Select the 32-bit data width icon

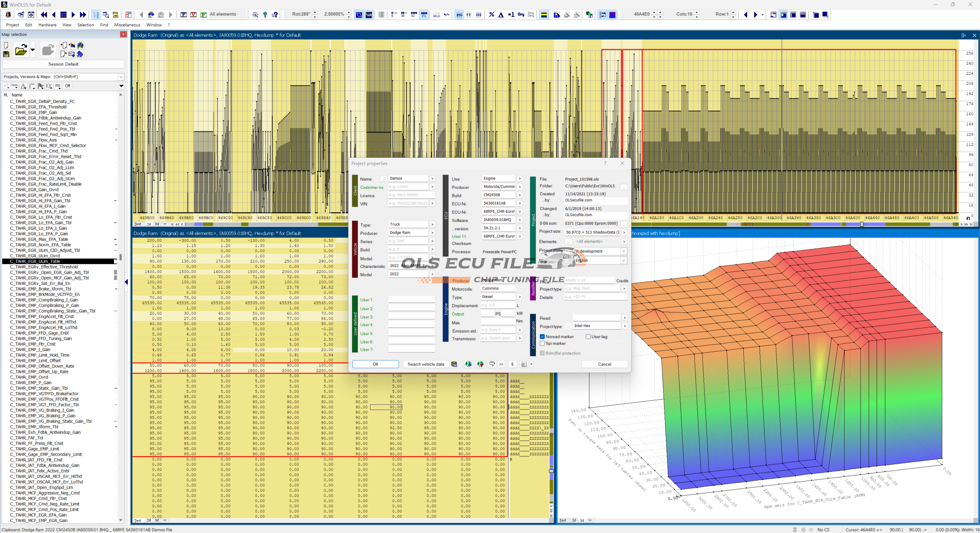pos(413,15)
